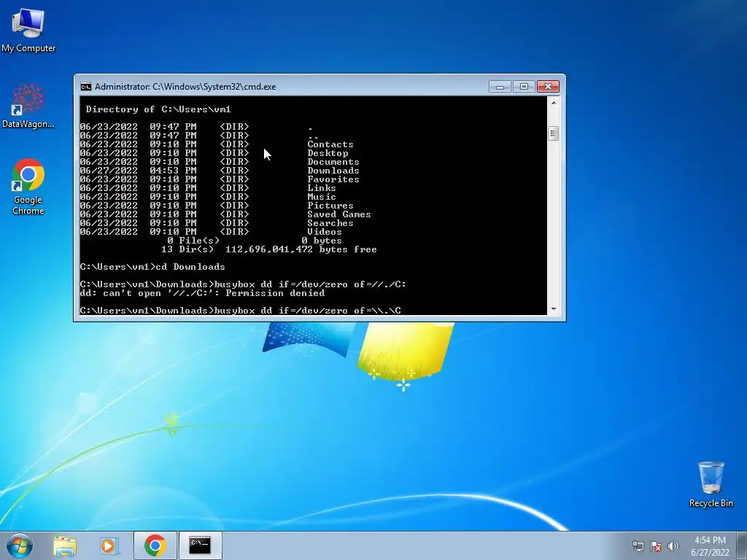Open the Action Center flag icon
The height and width of the screenshot is (560, 747).
tap(656, 546)
